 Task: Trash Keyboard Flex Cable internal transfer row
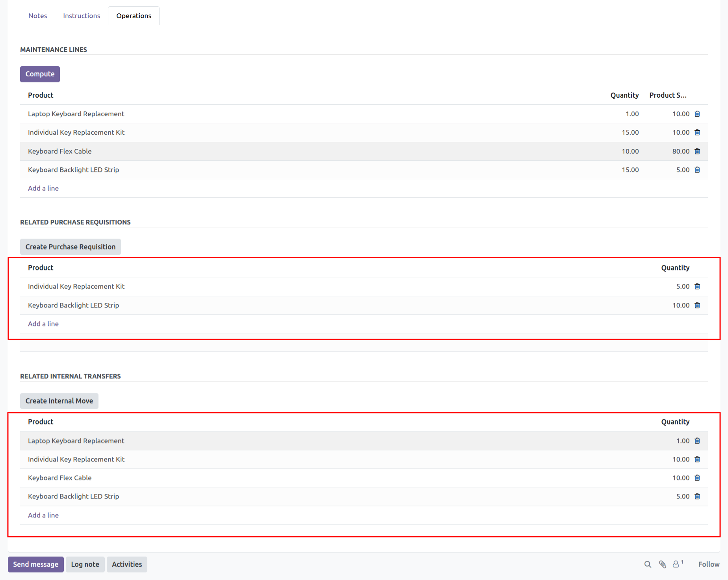[x=697, y=478]
